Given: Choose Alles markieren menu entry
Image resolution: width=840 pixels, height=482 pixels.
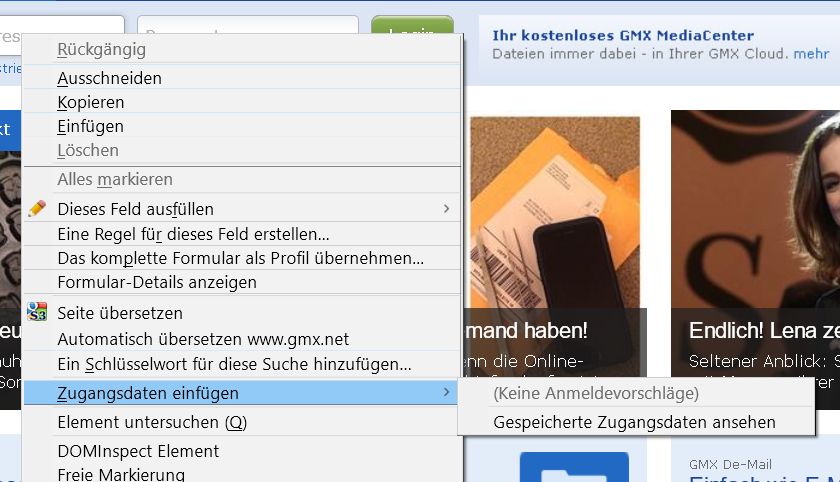Looking at the screenshot, I should coord(242,179).
